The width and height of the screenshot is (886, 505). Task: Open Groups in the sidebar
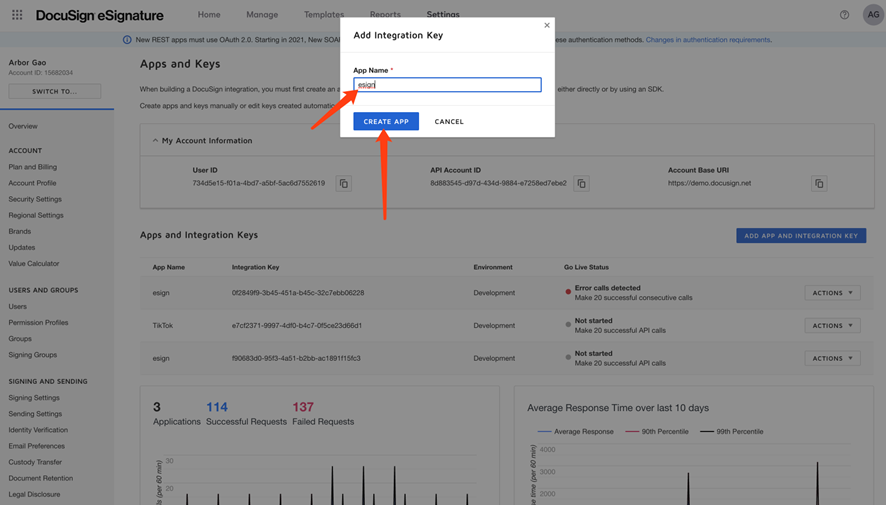pos(20,339)
